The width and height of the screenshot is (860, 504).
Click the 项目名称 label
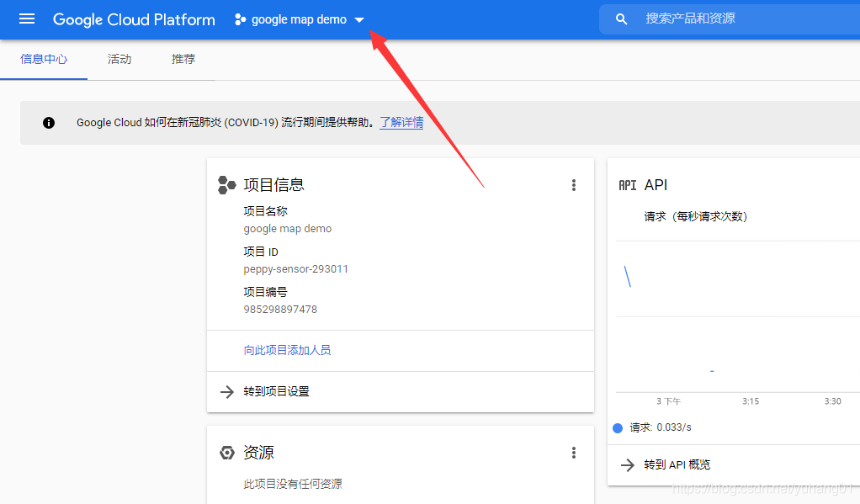coord(265,211)
